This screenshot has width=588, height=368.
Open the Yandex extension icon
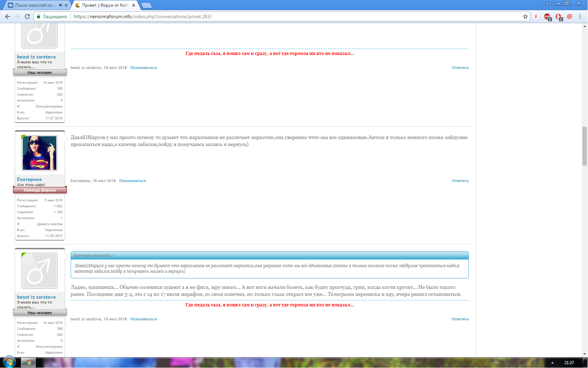pyautogui.click(x=536, y=16)
